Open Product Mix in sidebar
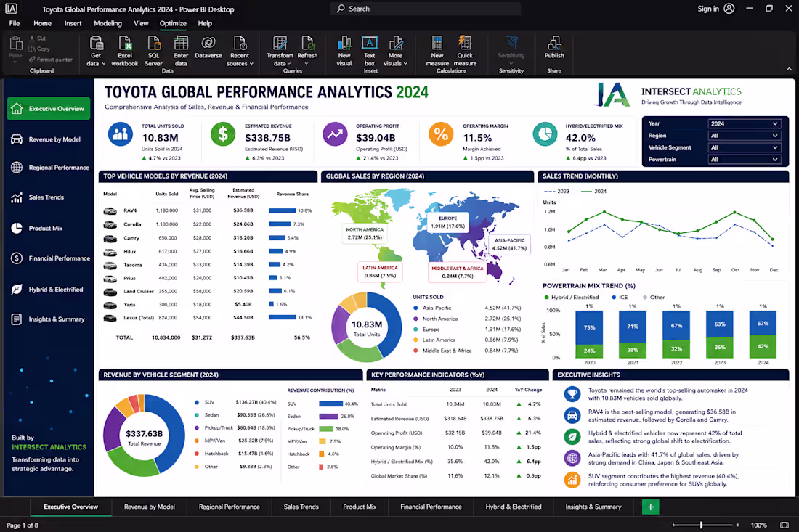 coord(49,228)
